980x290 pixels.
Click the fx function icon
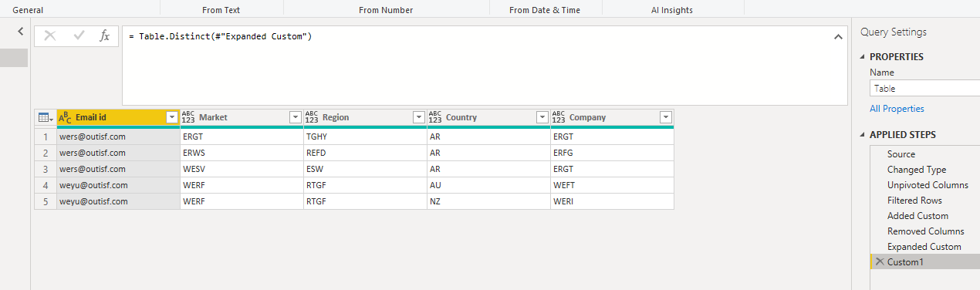coord(105,35)
